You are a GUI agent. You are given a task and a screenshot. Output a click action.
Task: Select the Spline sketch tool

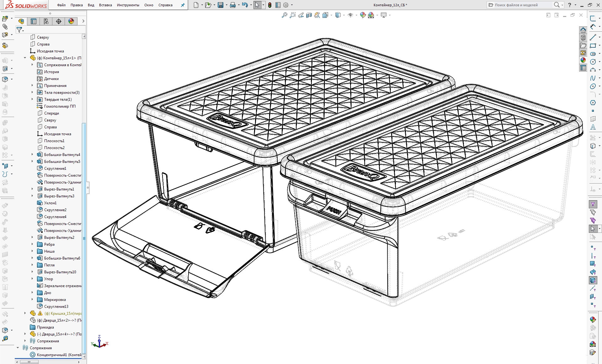click(593, 78)
